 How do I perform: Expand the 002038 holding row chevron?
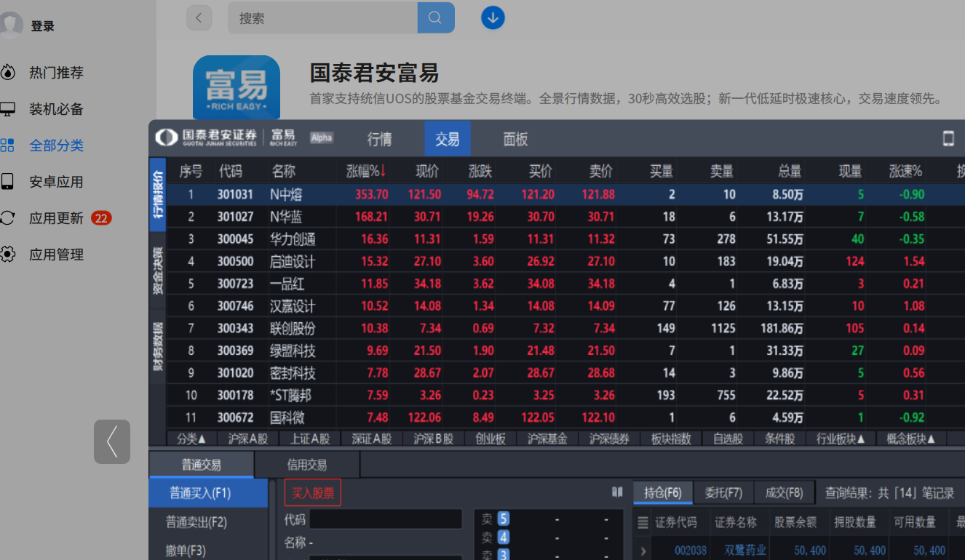tap(643, 551)
